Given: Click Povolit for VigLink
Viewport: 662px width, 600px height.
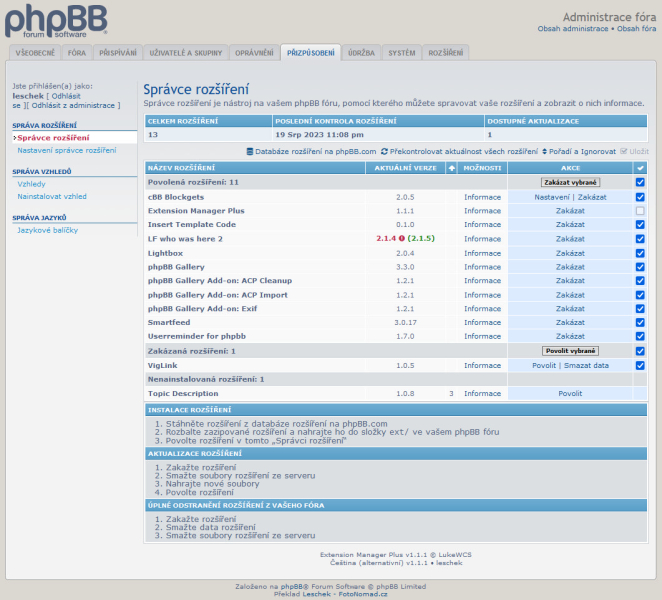Looking at the screenshot, I should coord(544,365).
